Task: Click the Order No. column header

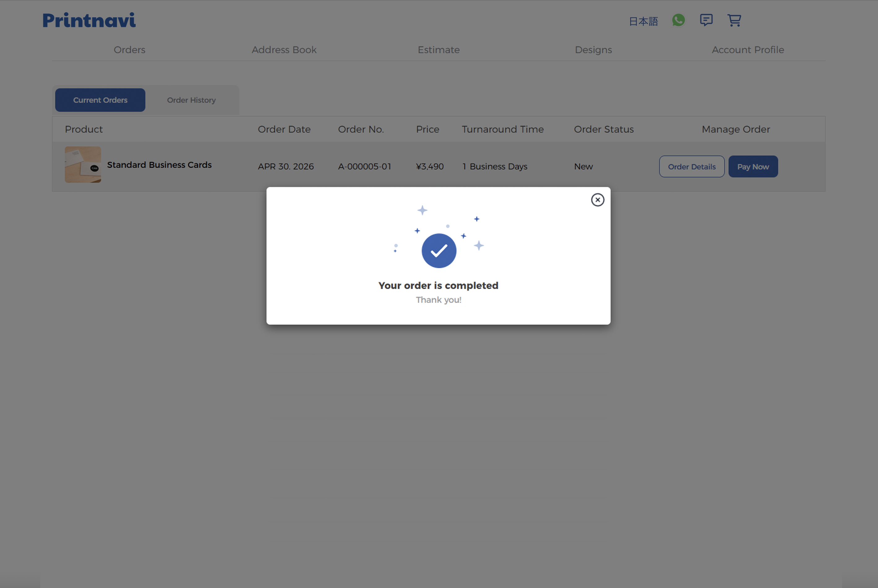Action: (x=361, y=129)
